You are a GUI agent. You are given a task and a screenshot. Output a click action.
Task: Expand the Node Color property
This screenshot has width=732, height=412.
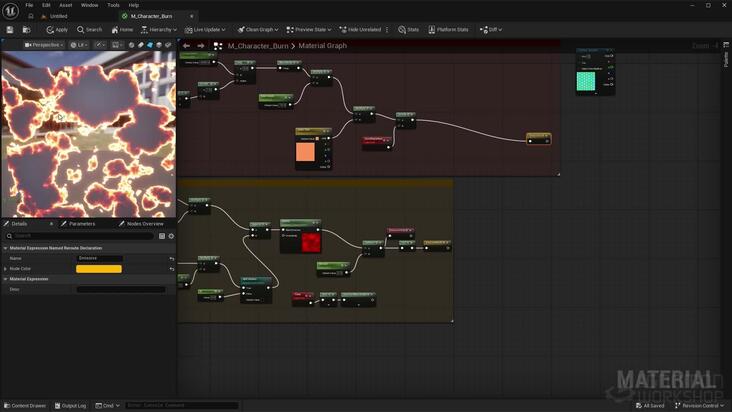6,269
